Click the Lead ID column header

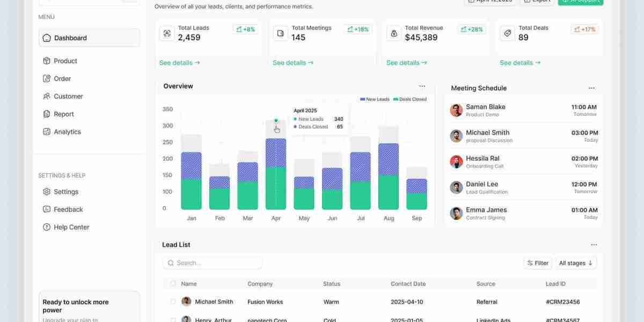coord(555,284)
